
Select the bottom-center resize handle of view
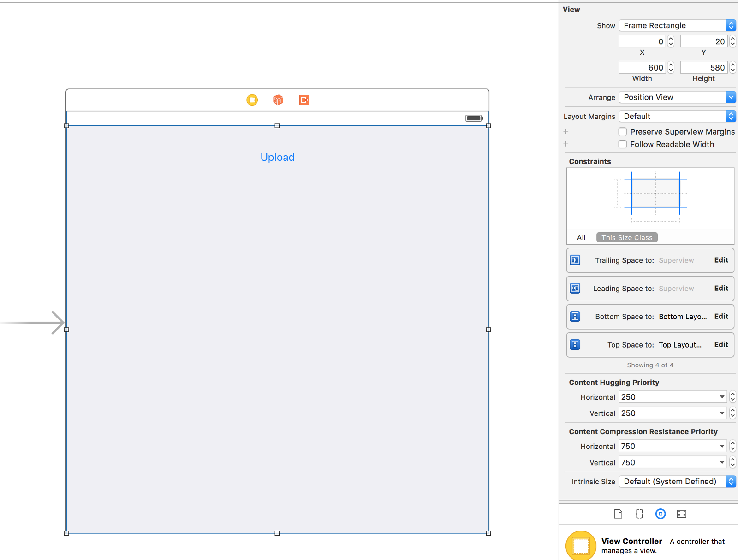[x=277, y=533]
